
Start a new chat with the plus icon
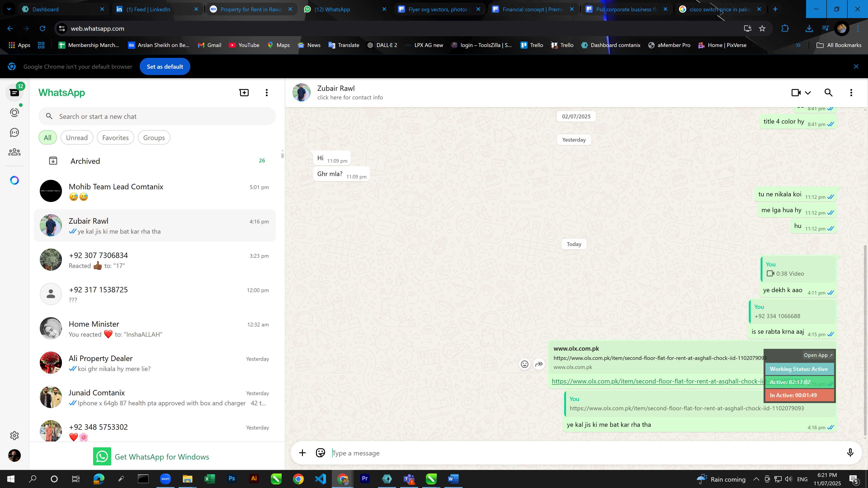(244, 93)
